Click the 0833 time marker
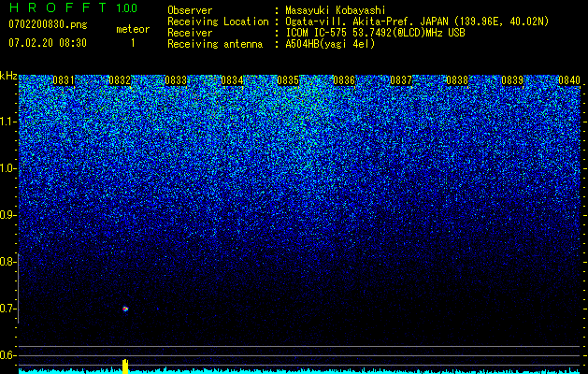588x374 pixels. pyautogui.click(x=176, y=80)
